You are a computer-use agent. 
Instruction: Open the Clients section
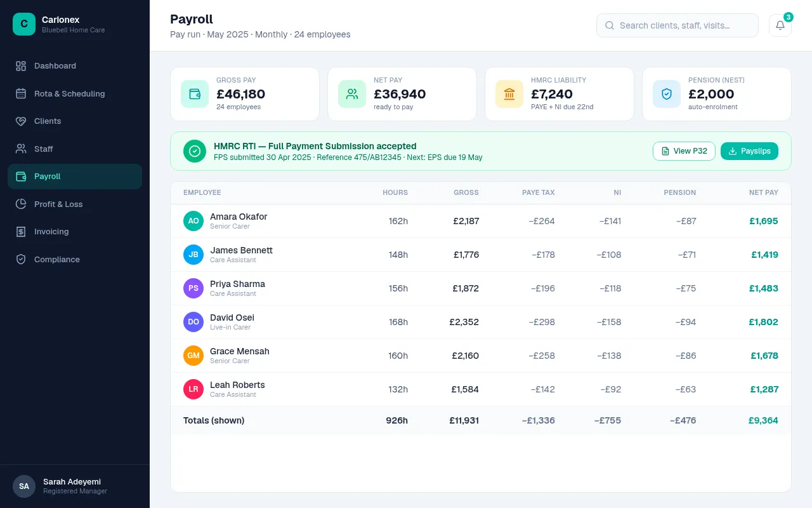point(75,121)
